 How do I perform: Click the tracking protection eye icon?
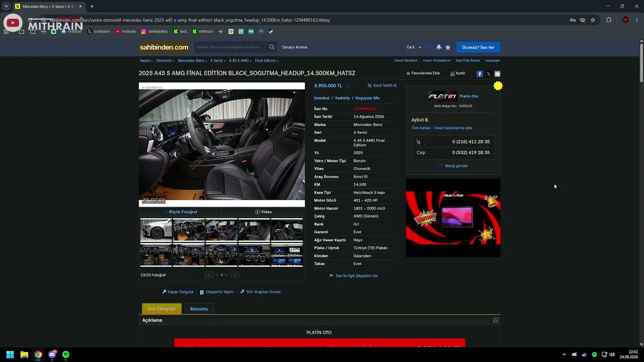point(583,20)
